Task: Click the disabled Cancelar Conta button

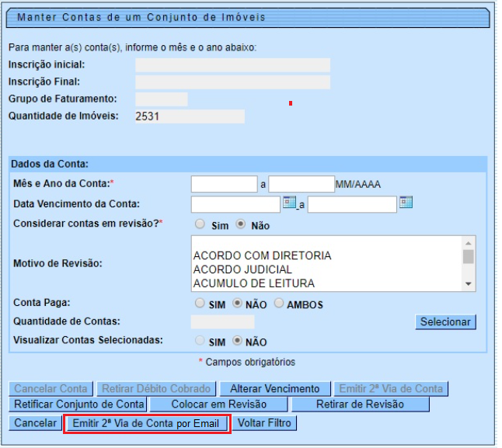Action: point(51,388)
